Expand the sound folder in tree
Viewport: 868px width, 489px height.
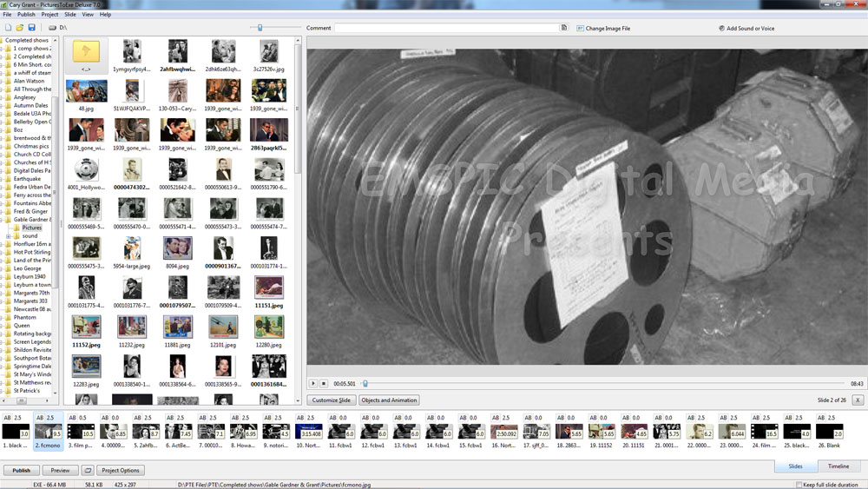(9, 236)
